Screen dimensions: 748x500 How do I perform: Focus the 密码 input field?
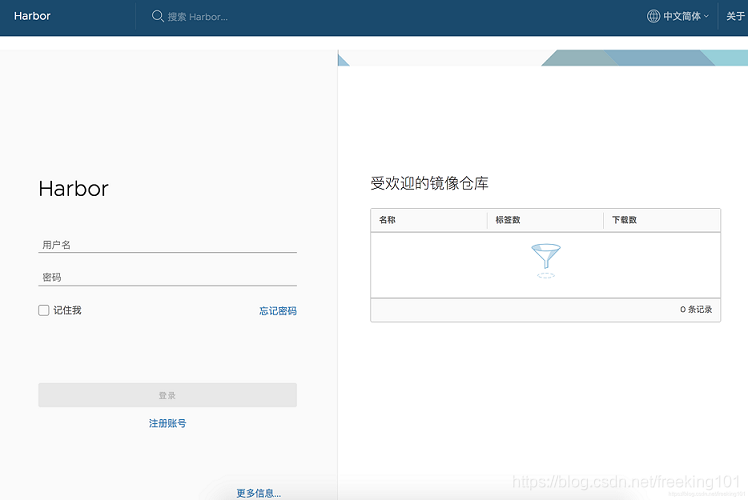point(167,278)
